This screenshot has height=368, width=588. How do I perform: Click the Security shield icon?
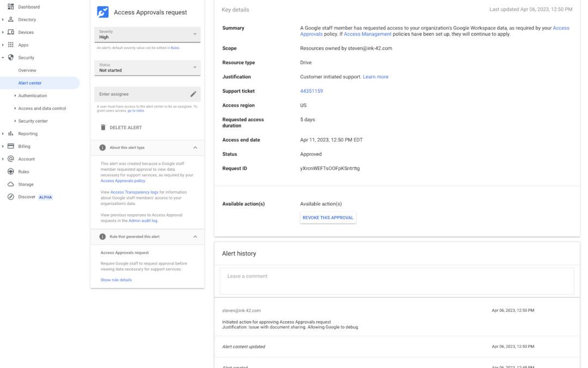point(10,57)
